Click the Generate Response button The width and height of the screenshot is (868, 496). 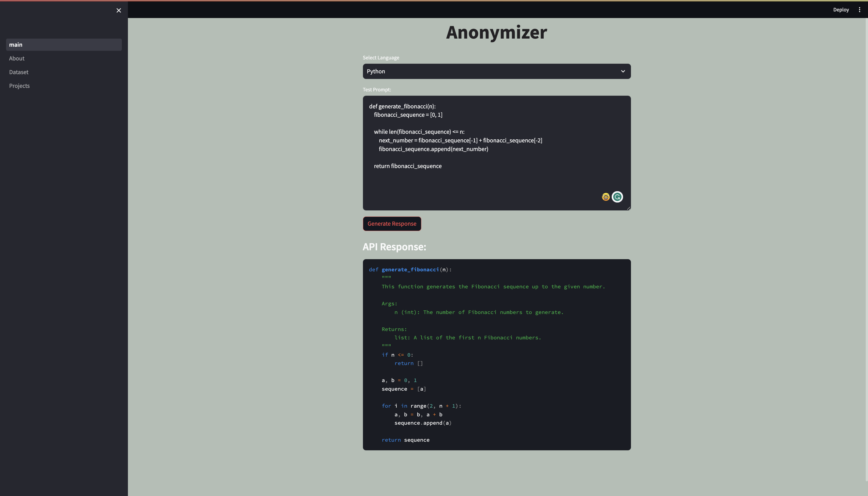pyautogui.click(x=392, y=223)
